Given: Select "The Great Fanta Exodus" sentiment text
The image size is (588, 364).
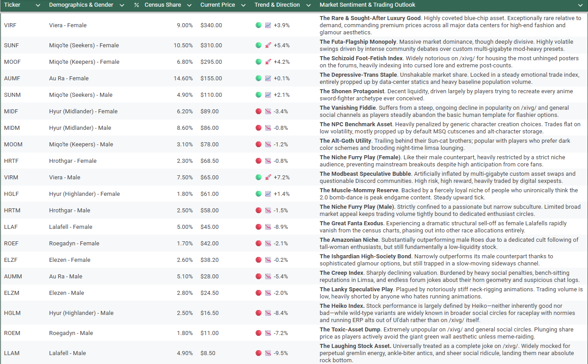Looking at the screenshot, I should coord(351,223).
